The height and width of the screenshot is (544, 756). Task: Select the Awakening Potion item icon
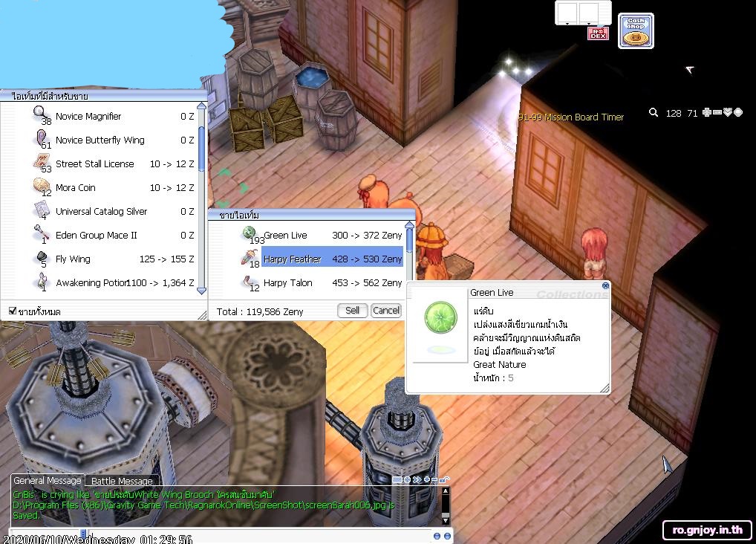point(42,282)
